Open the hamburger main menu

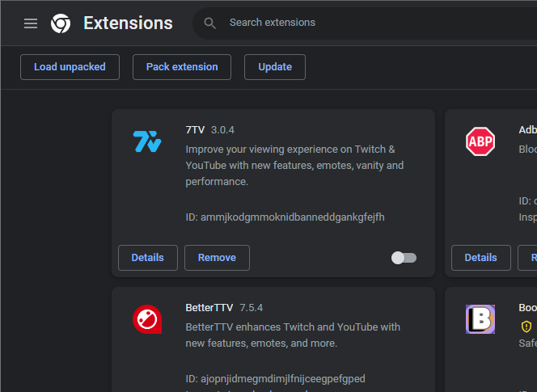pyautogui.click(x=31, y=23)
